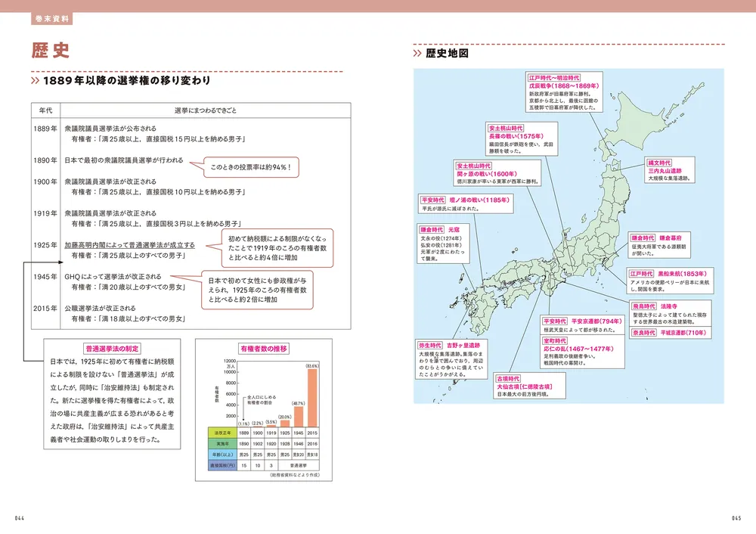This screenshot has width=756, height=534.
Task: Click the 戊辰戦争(1868〜1869年) map label
Action: [x=564, y=86]
